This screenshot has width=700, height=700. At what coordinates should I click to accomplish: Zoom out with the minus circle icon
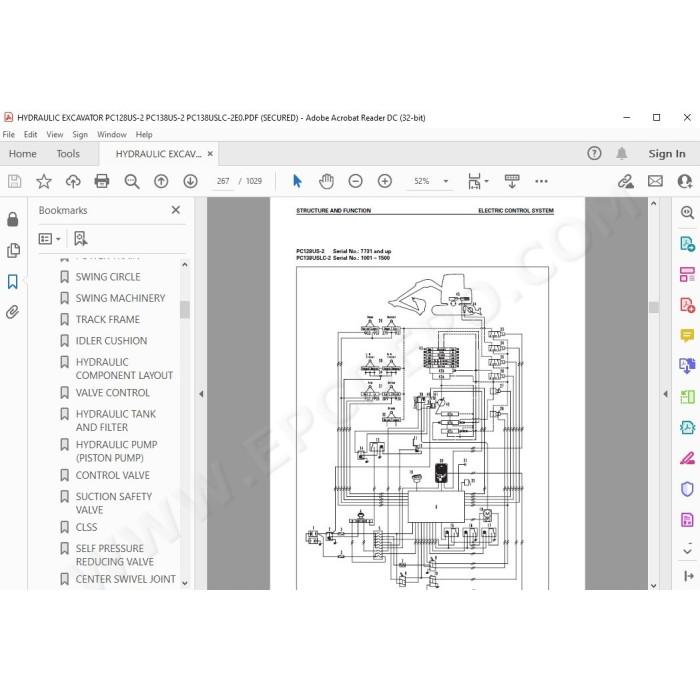click(x=355, y=181)
